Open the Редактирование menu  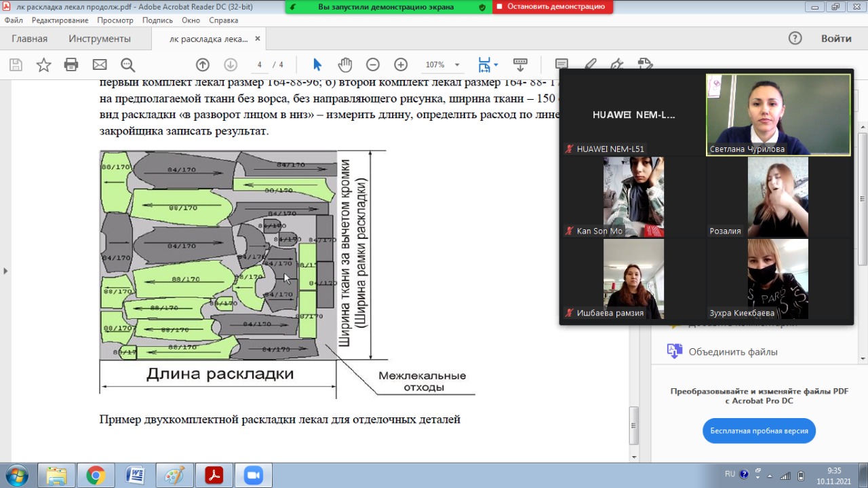point(60,20)
